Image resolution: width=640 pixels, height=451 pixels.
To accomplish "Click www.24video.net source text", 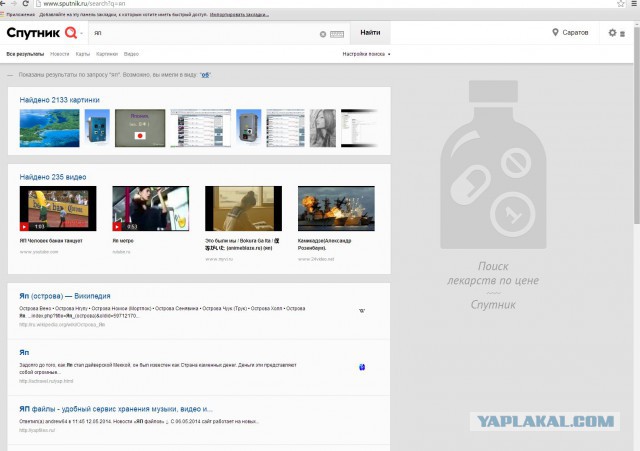I will pyautogui.click(x=316, y=259).
